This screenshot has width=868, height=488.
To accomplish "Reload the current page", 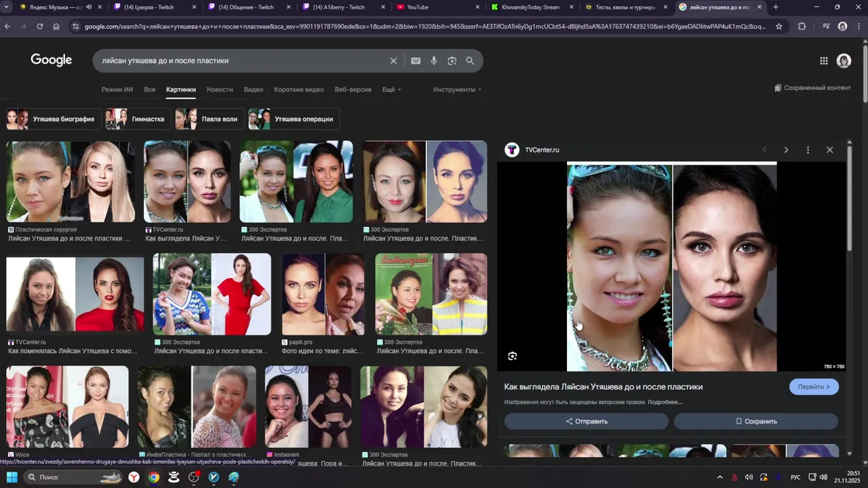I will 40,26.
